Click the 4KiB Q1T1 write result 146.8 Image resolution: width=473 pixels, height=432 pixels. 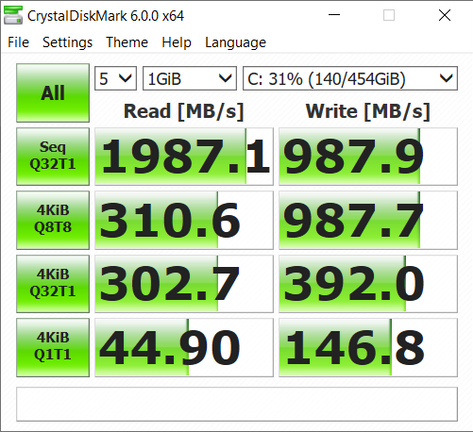[368, 347]
